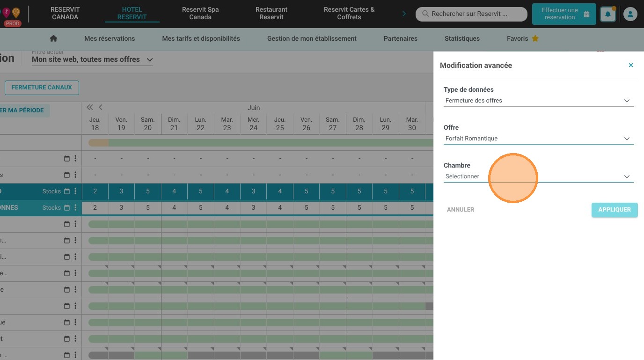Open the notifications bell icon
The height and width of the screenshot is (360, 644).
[608, 15]
